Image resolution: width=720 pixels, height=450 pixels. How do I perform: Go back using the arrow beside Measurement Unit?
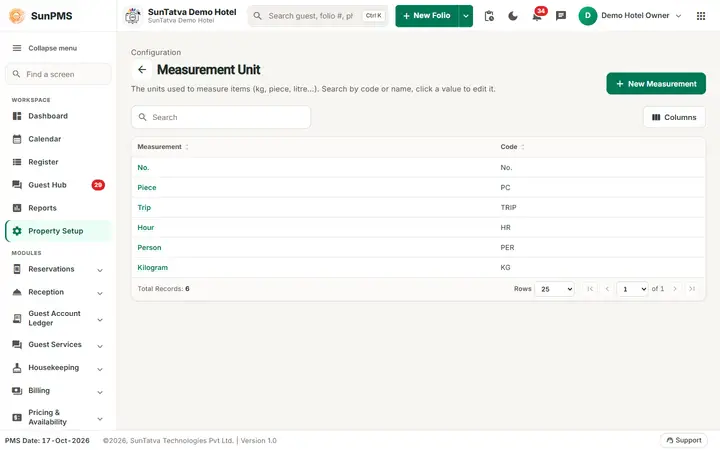(x=142, y=70)
